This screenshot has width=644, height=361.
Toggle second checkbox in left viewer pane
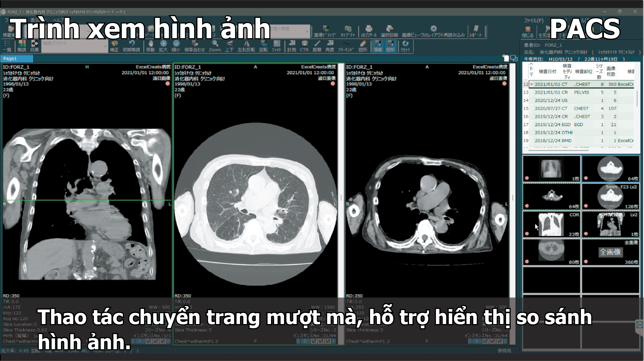156,341
